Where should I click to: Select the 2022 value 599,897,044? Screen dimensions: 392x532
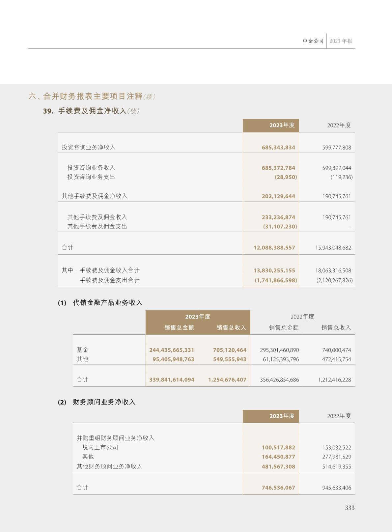click(337, 168)
